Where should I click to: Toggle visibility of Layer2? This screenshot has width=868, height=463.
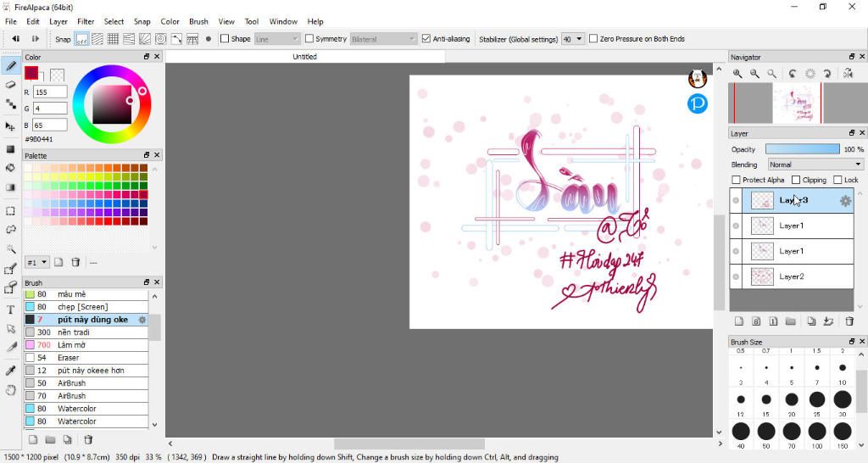click(x=736, y=276)
